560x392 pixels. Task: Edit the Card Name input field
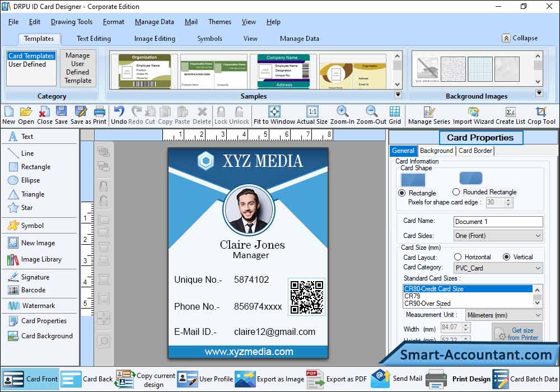(x=498, y=222)
